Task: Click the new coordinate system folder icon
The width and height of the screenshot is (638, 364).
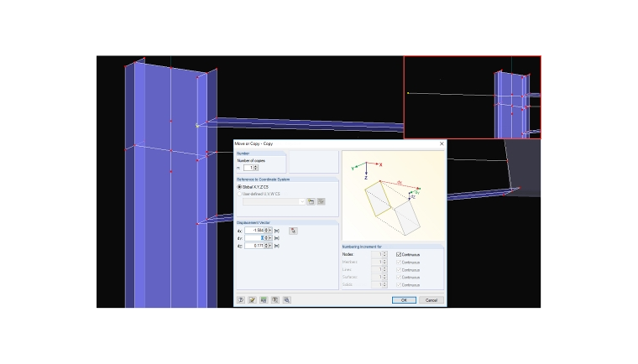Action: (x=311, y=201)
